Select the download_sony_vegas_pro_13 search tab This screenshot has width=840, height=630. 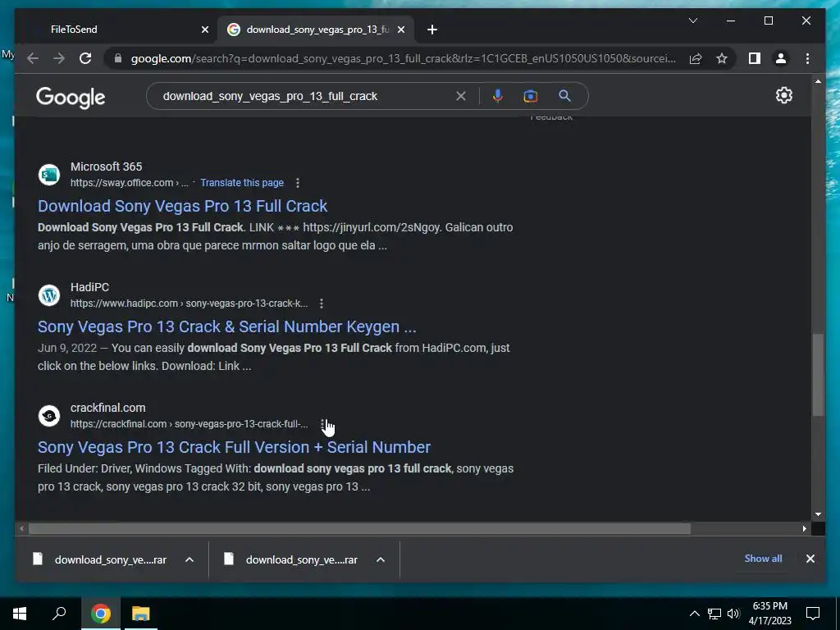(317, 30)
